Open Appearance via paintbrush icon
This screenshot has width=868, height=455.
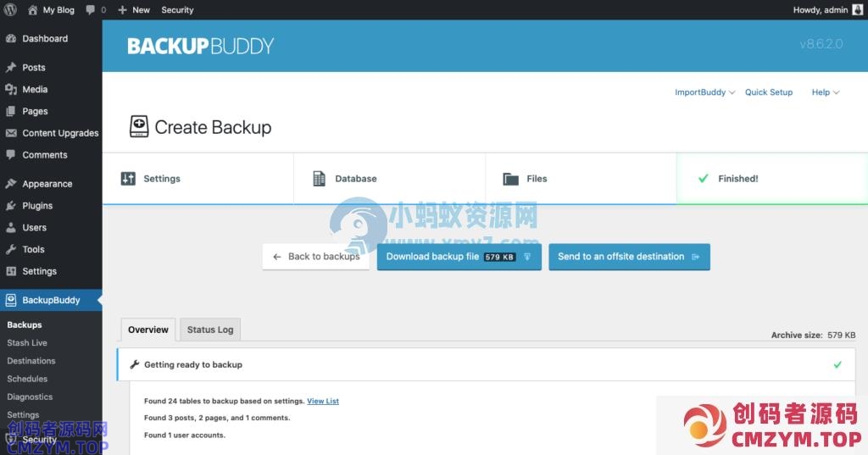pos(11,184)
